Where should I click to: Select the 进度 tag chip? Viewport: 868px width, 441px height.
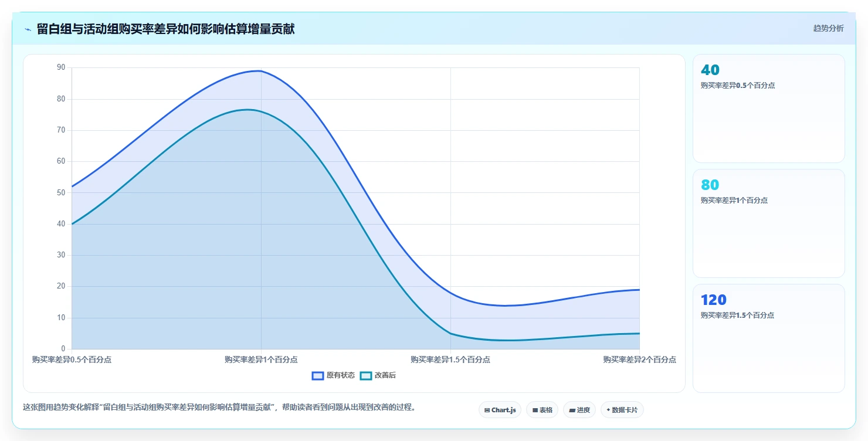pos(579,410)
